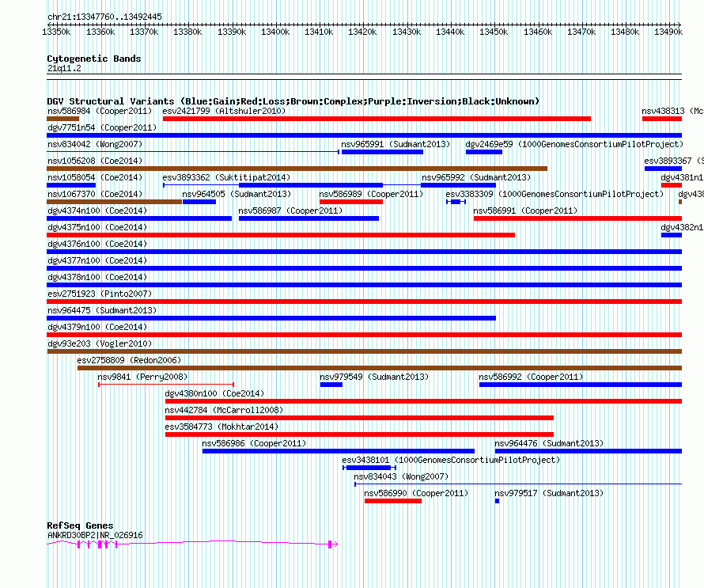Select the esv2751923 (Pinto2007) label
Screen dimensions: 704x588
(x=100, y=294)
